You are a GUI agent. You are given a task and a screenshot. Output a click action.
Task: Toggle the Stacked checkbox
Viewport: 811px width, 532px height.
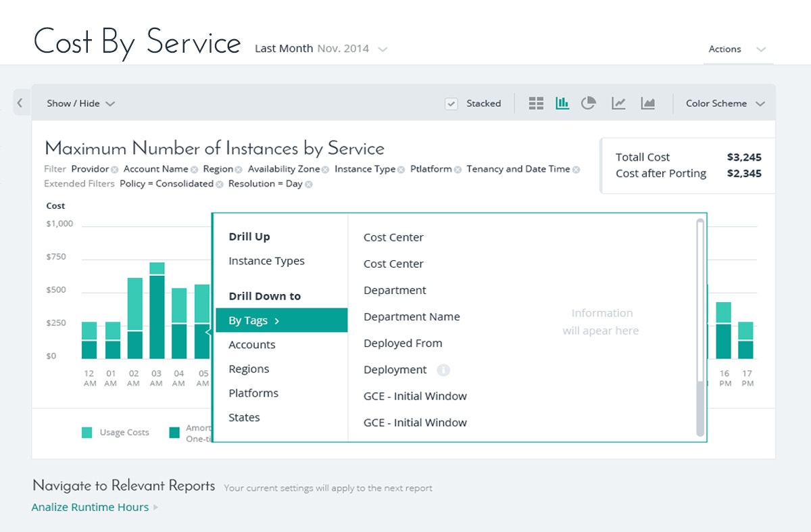coord(451,103)
